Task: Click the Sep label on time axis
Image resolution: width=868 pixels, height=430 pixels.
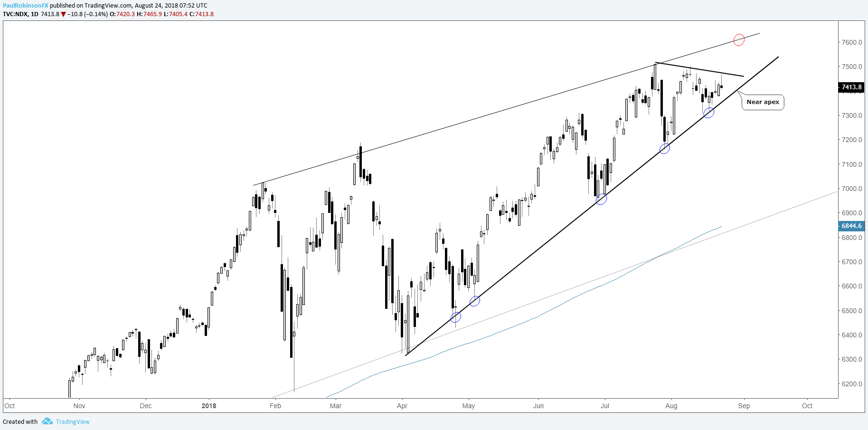Action: pyautogui.click(x=744, y=406)
